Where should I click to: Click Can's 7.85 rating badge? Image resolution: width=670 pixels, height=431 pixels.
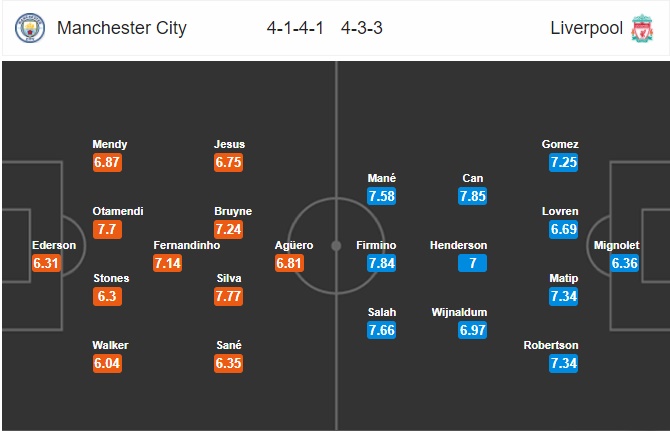coord(473,197)
